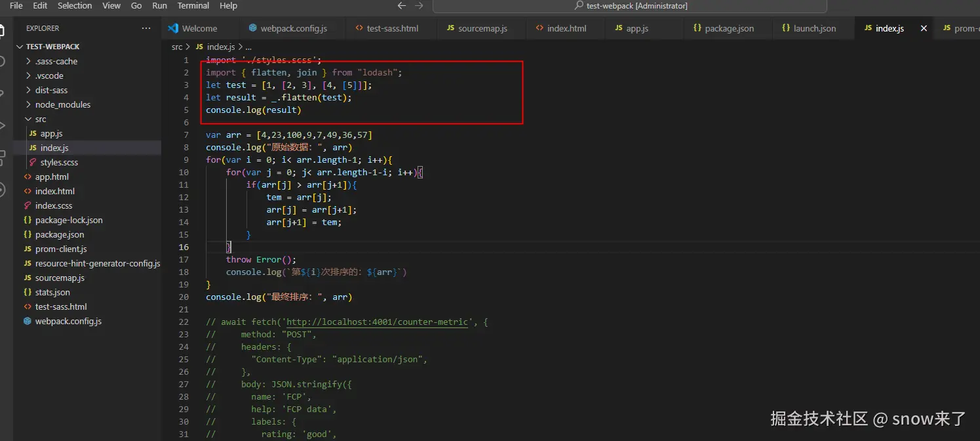980x441 pixels.
Task: Open the Explorer view in activity bar
Action: (x=2, y=30)
